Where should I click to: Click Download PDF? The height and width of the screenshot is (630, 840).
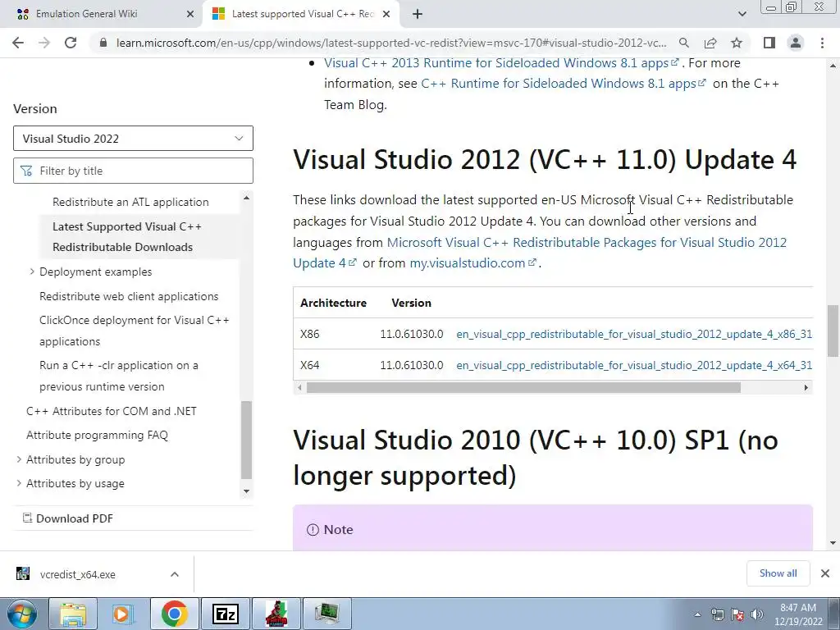(68, 518)
